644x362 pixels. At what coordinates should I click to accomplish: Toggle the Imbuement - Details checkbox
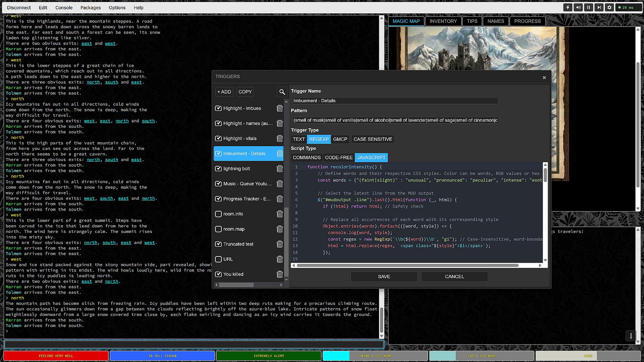pyautogui.click(x=218, y=154)
